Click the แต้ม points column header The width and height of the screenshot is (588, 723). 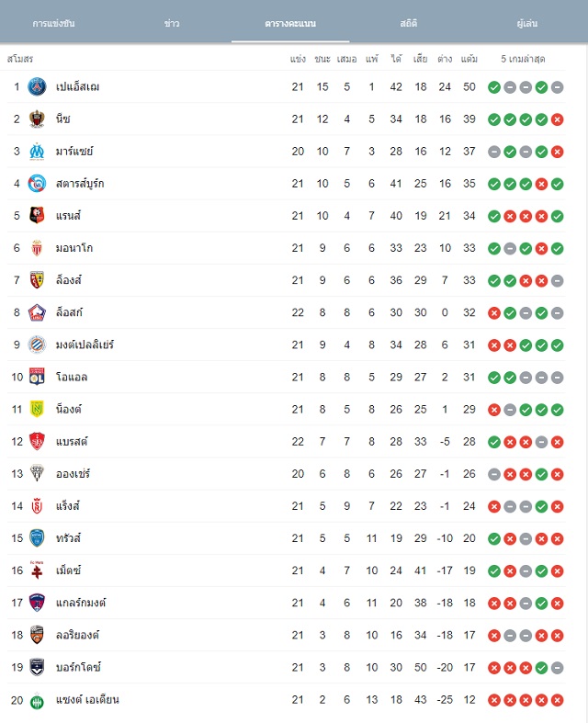coord(469,59)
